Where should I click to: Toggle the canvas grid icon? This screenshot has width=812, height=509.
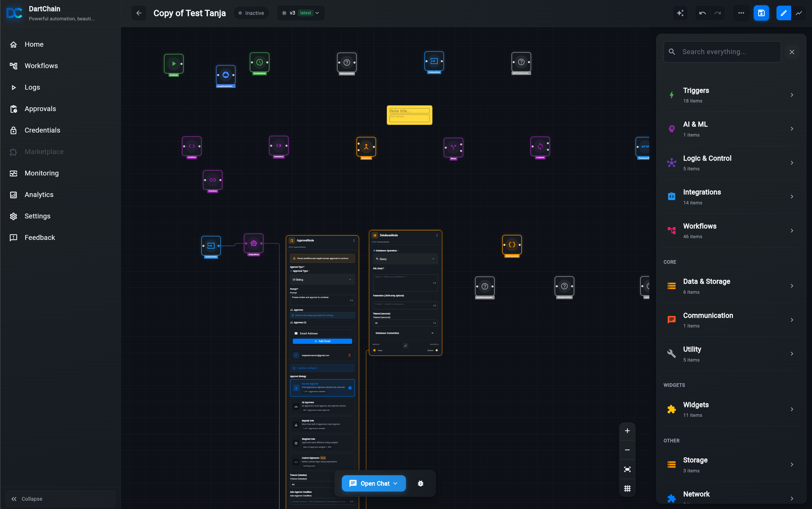click(x=627, y=488)
